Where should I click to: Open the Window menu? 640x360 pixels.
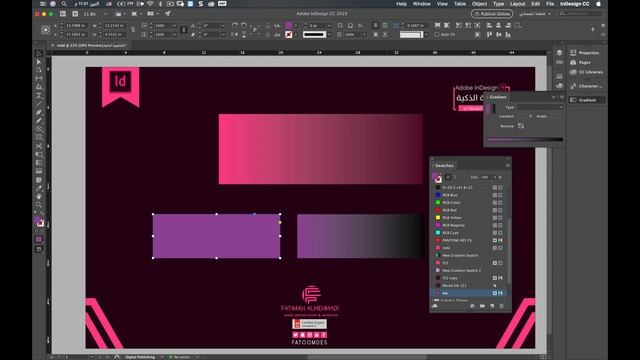(x=422, y=4)
